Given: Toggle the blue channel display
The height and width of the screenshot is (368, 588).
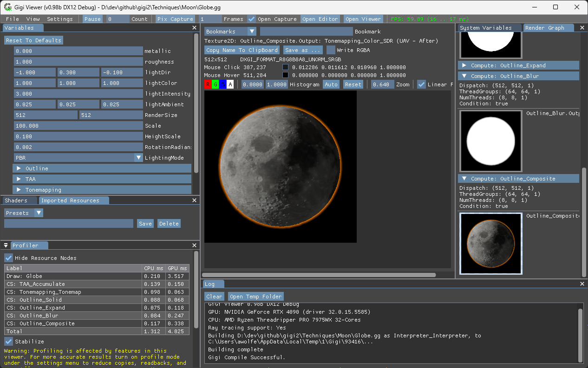Looking at the screenshot, I should click(222, 84).
